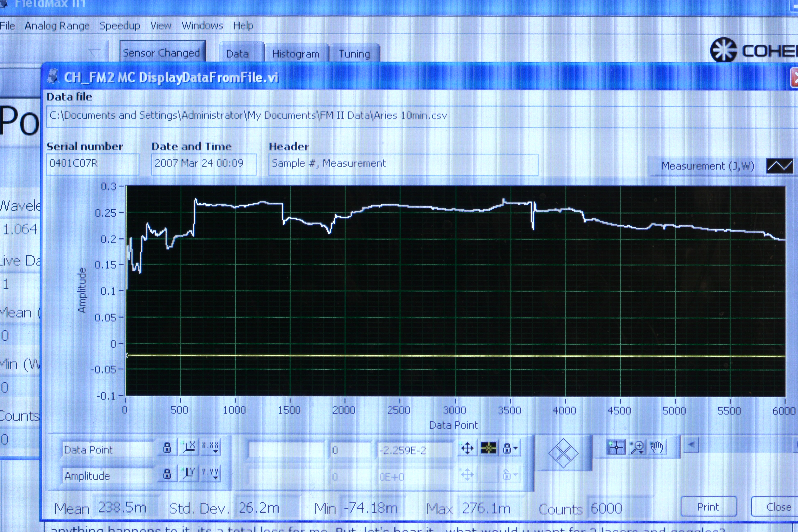Click the left scroll arrow of the graph scrollbar
The height and width of the screenshot is (532, 798).
tap(691, 445)
